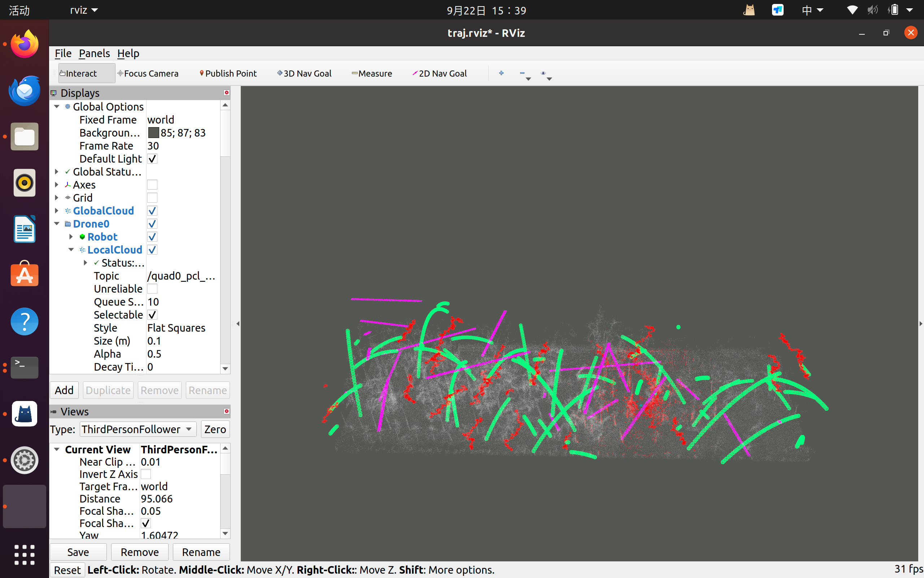
Task: Toggle the Default Light checkbox
Action: pos(152,159)
